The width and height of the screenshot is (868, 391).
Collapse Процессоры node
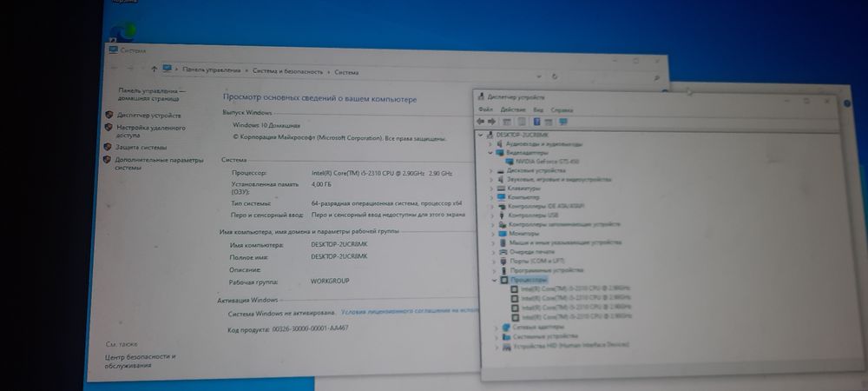[495, 281]
